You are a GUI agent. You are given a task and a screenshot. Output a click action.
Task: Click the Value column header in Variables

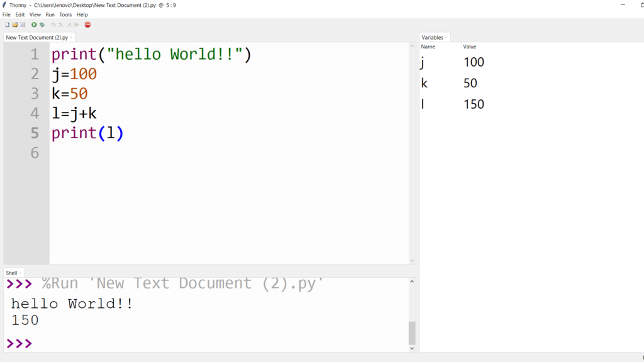[x=469, y=47]
